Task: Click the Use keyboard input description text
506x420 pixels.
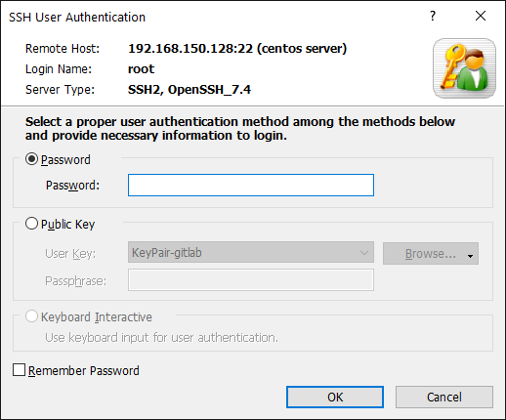Action: [161, 338]
